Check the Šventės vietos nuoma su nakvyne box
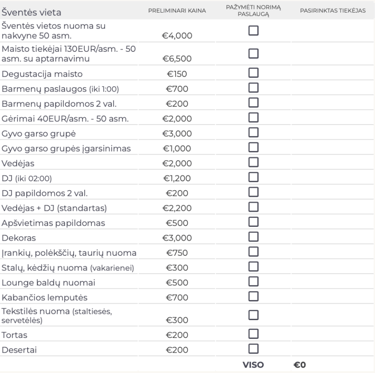This screenshot has width=375, height=373. click(253, 31)
